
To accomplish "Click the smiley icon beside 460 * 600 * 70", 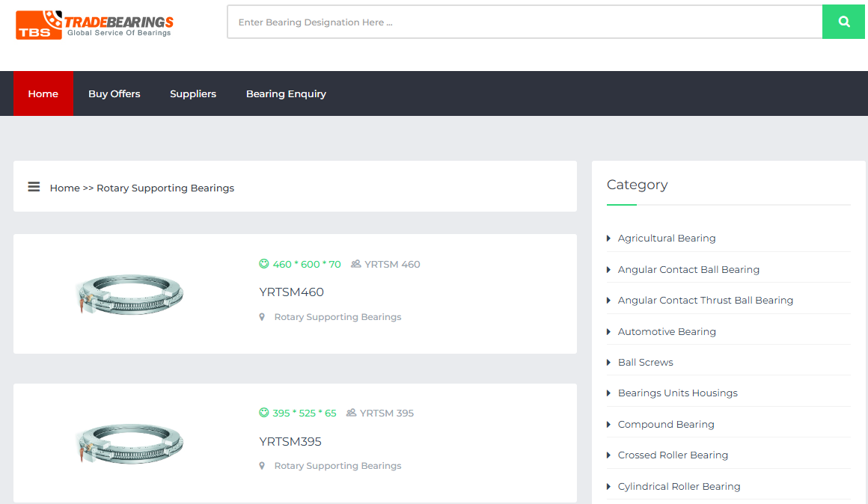I will point(264,264).
